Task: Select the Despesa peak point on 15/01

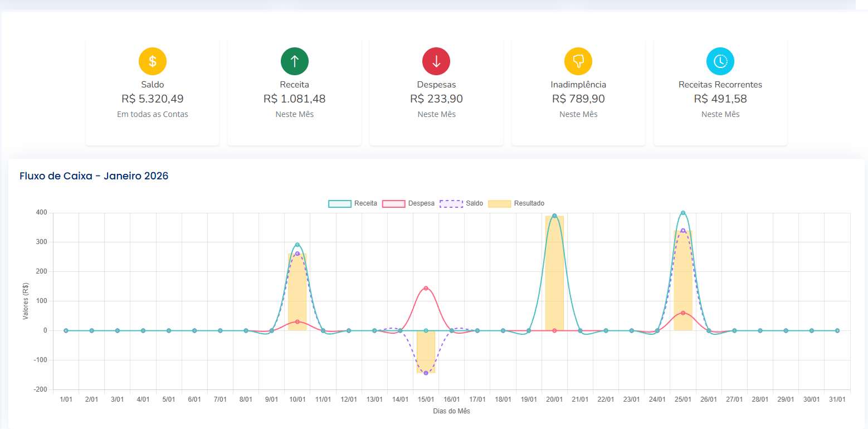Action: point(426,288)
